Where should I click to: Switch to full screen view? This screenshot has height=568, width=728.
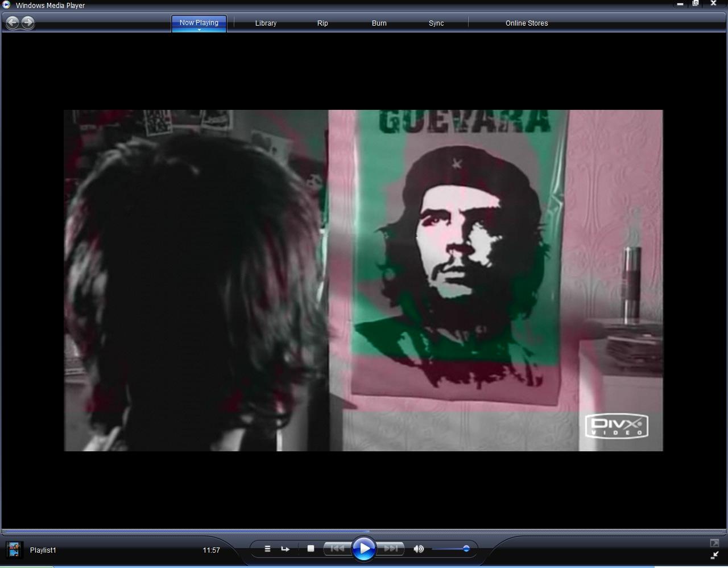714,543
